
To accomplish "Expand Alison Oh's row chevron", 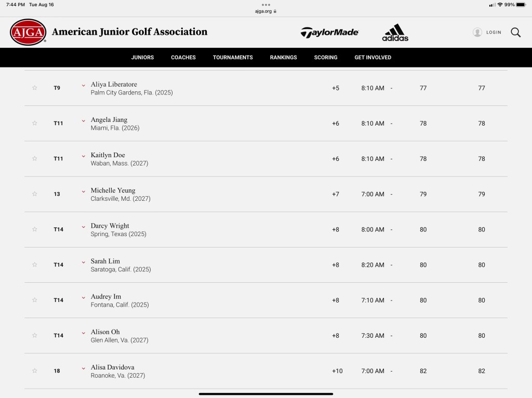I will [x=83, y=332].
